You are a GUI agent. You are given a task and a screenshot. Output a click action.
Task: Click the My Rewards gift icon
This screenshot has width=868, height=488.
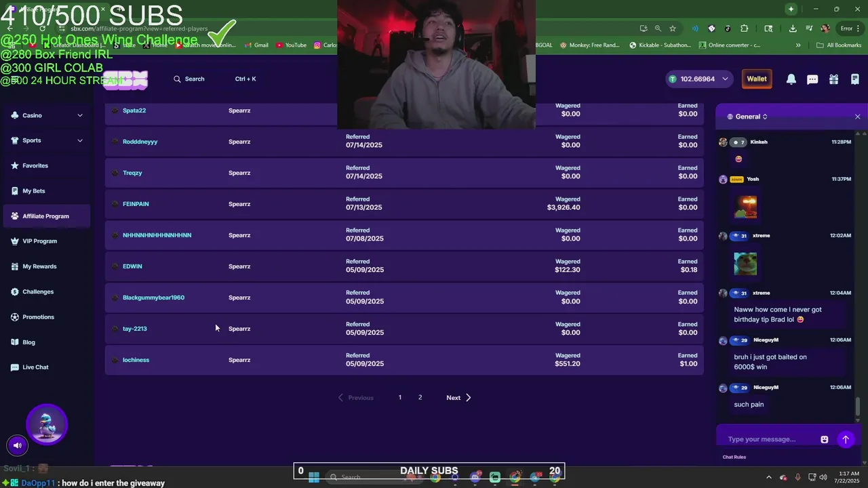point(15,266)
